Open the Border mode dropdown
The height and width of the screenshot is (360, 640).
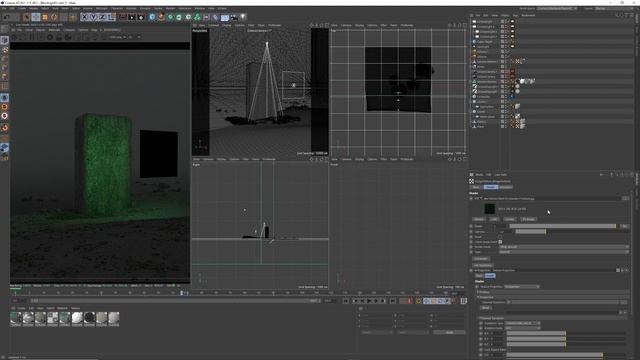tap(564, 247)
